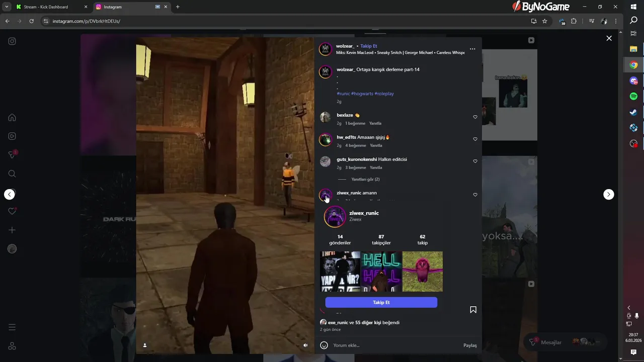Open the emoji picker in comment box
The height and width of the screenshot is (362, 644).
[x=324, y=345]
